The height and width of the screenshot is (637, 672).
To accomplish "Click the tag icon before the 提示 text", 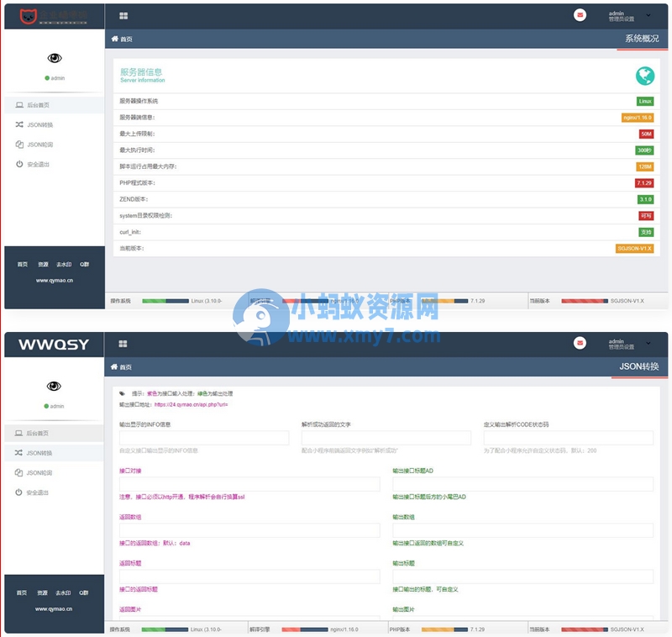I will [x=122, y=393].
